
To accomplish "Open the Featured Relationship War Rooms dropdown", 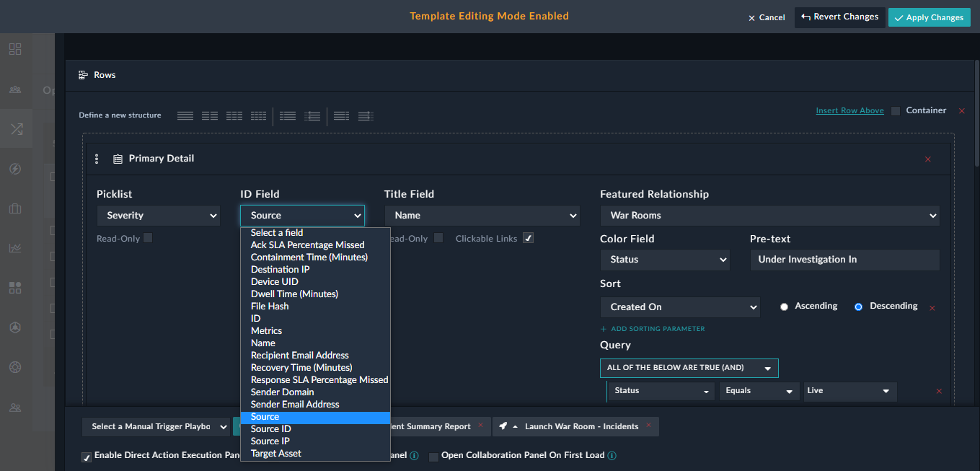I will click(x=769, y=216).
